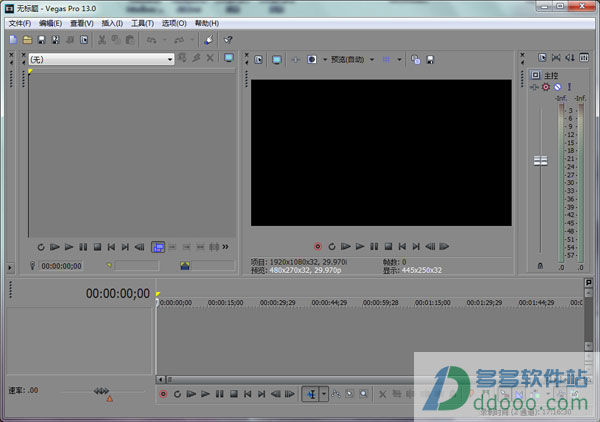Viewport: 600px width, 422px height.
Task: Click the dim output speaker icon
Action: [x=570, y=58]
